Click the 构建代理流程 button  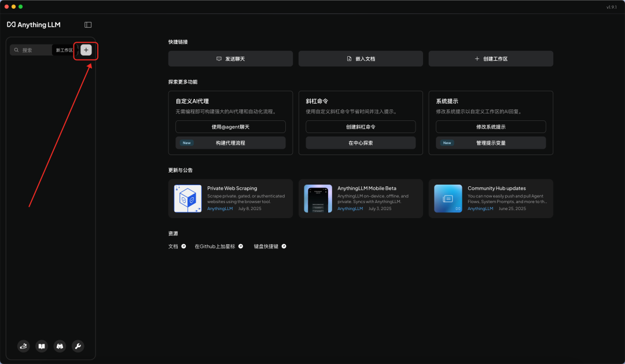[230, 143]
